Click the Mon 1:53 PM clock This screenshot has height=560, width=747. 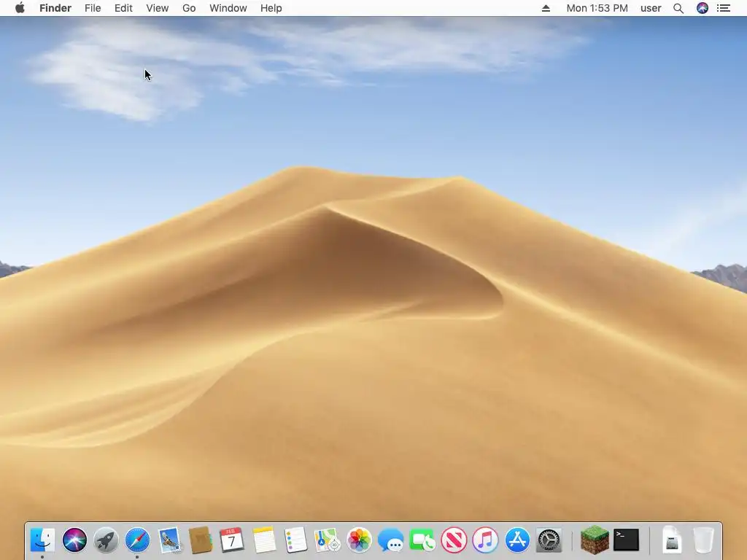point(597,8)
